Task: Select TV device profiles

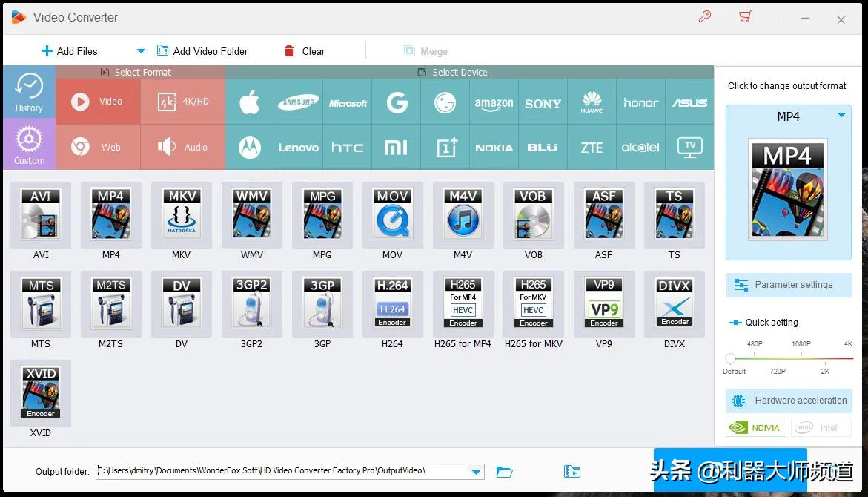Action: pyautogui.click(x=690, y=148)
